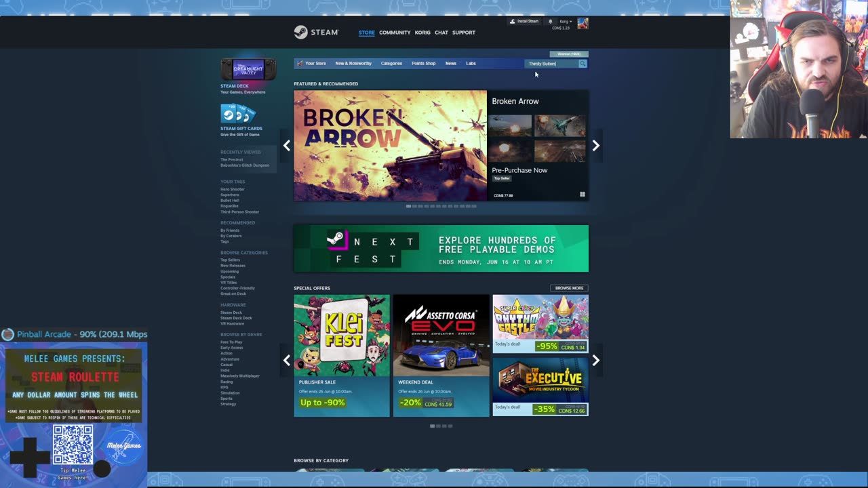Click the Next Fest demos banner
This screenshot has width=868, height=488.
(441, 249)
